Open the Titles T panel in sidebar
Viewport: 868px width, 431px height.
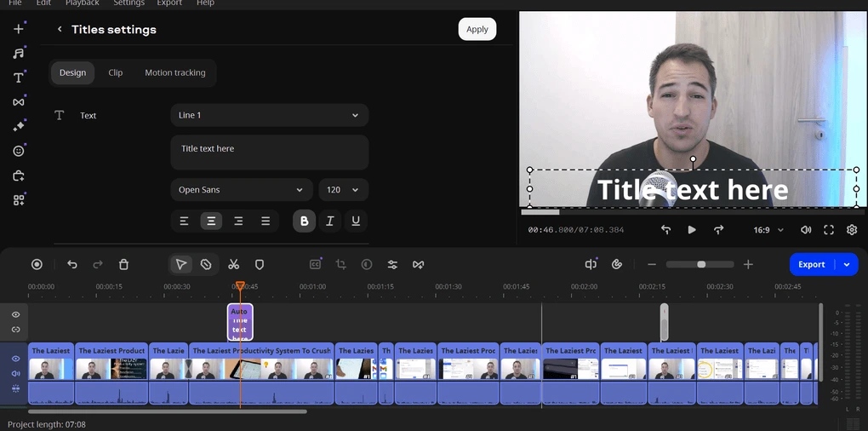tap(19, 78)
